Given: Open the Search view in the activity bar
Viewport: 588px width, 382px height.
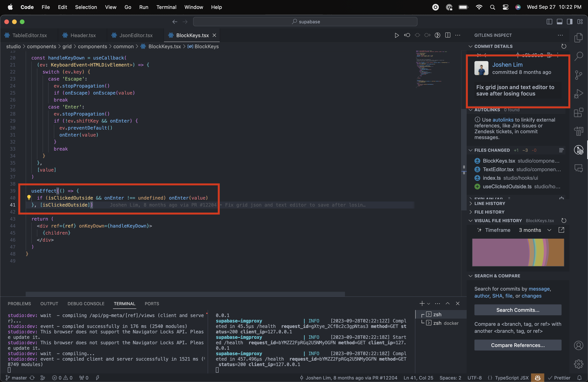Looking at the screenshot, I should 579,56.
